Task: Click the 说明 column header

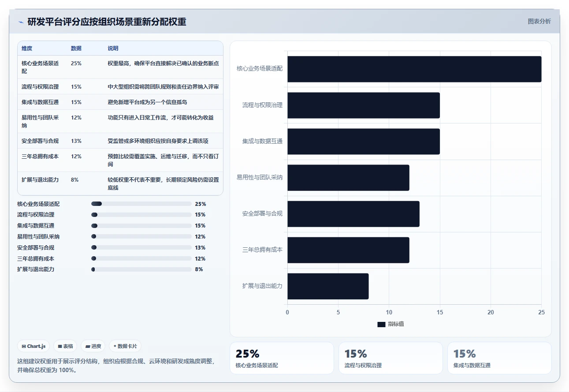Action: click(x=113, y=49)
